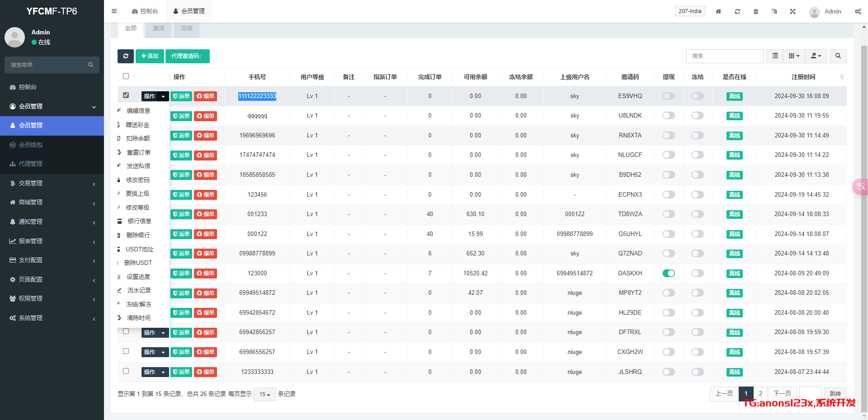
Task: Turn off the 提现 toggle for user 123000
Action: tap(668, 273)
